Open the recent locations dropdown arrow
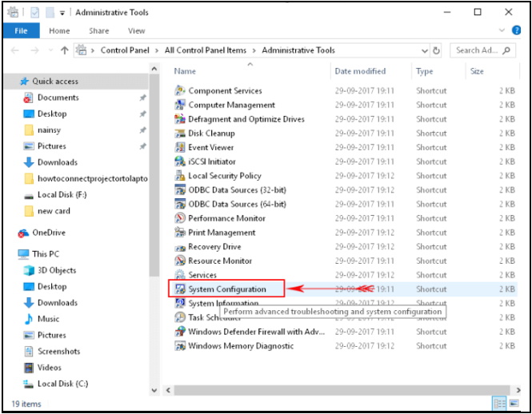Viewport: 532px width, 414px height. 50,50
